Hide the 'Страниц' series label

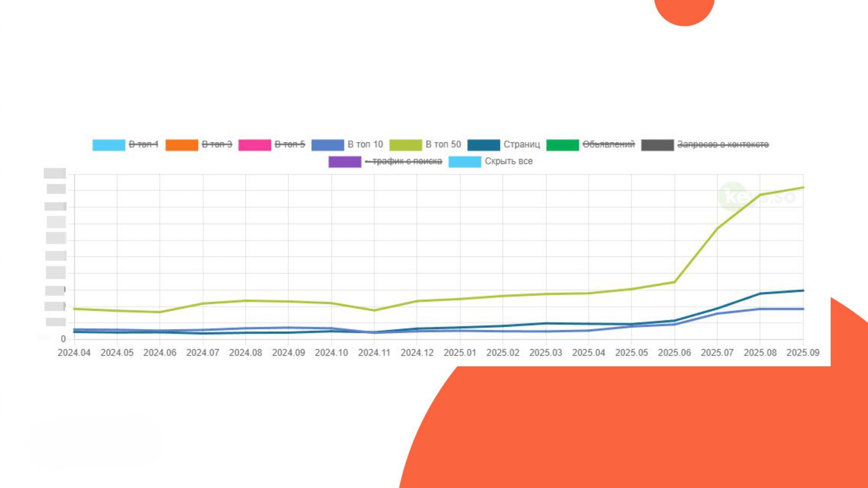tap(522, 145)
